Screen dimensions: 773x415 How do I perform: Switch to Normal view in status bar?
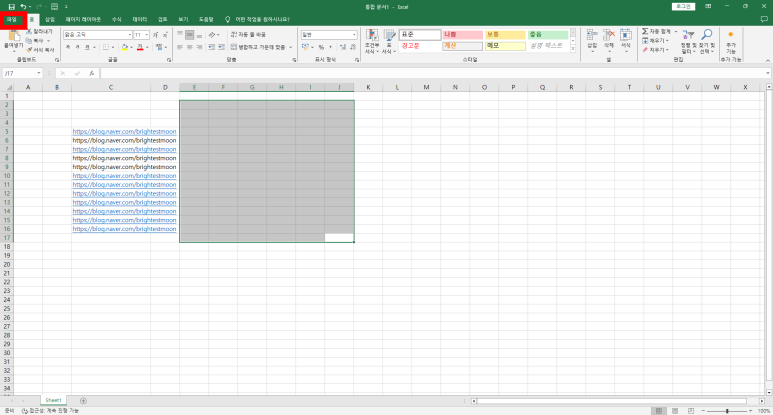point(659,411)
